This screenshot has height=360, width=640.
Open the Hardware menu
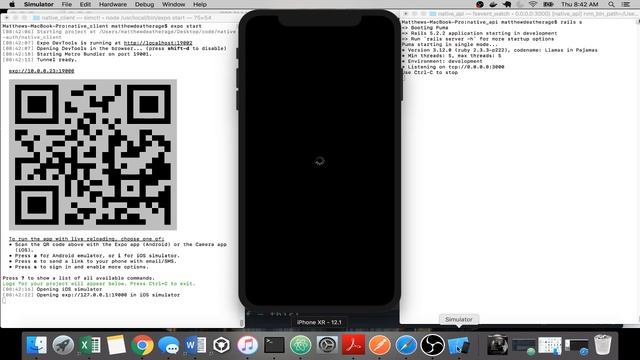(113, 4)
